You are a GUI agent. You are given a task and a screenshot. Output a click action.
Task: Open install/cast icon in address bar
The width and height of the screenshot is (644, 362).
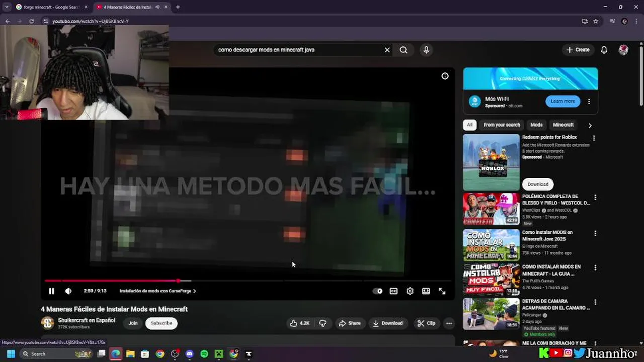click(x=585, y=21)
